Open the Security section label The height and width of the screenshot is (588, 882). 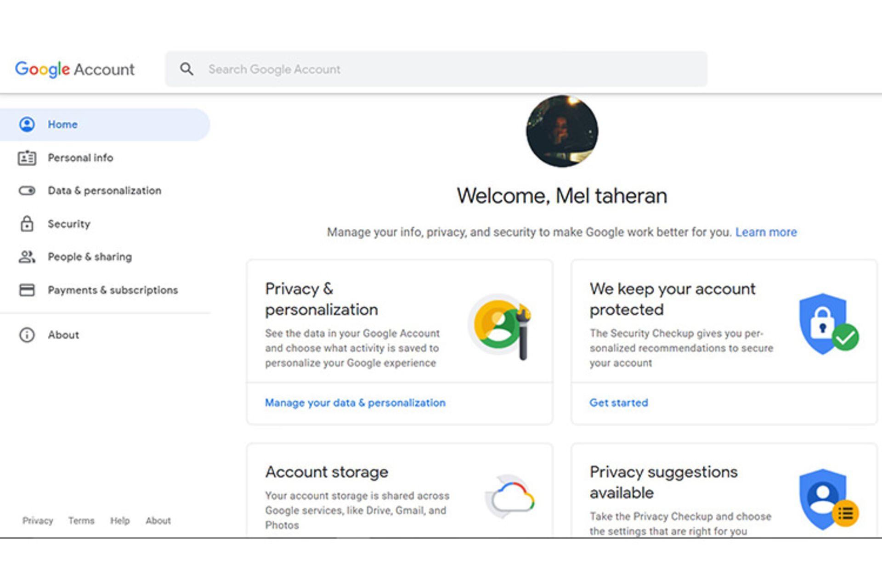69,224
